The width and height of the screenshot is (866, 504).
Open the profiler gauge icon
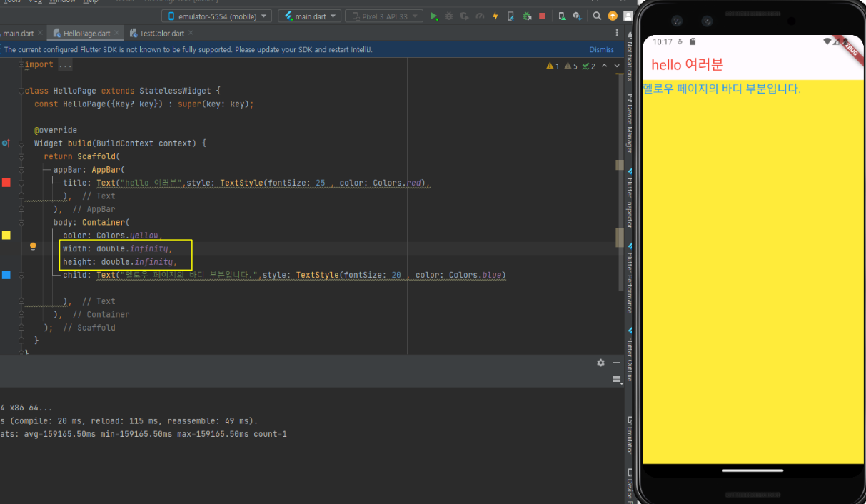(480, 16)
